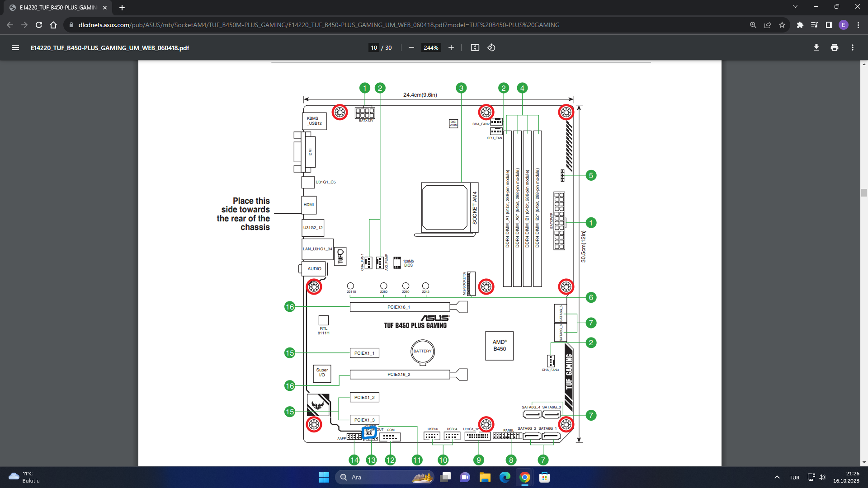This screenshot has height=488, width=868.
Task: Reload the current page
Action: coord(39,25)
